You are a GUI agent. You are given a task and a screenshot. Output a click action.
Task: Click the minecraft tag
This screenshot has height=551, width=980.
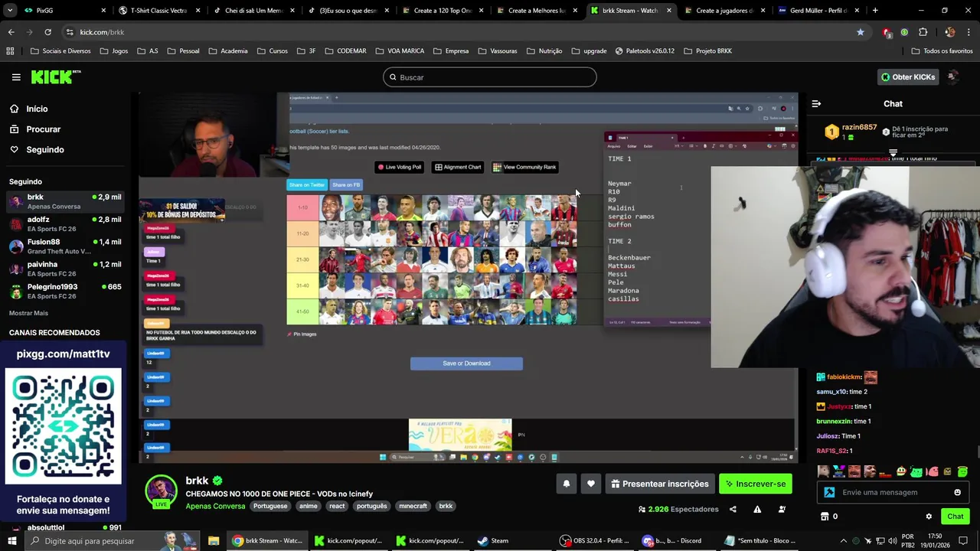(413, 506)
